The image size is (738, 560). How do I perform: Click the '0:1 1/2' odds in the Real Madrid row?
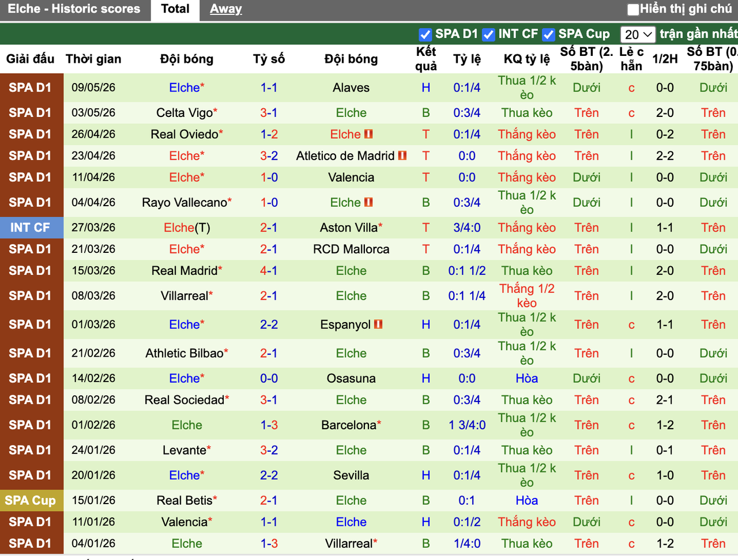click(x=467, y=271)
